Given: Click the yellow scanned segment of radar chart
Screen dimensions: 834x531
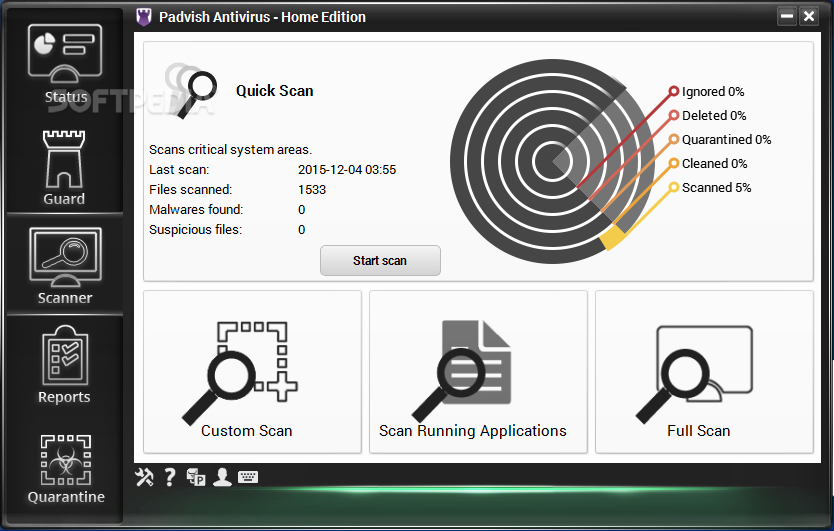Looking at the screenshot, I should [612, 237].
